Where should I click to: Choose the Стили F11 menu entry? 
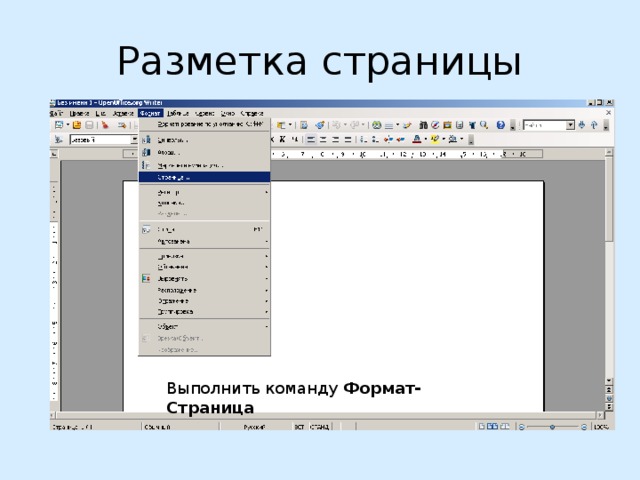(x=204, y=229)
